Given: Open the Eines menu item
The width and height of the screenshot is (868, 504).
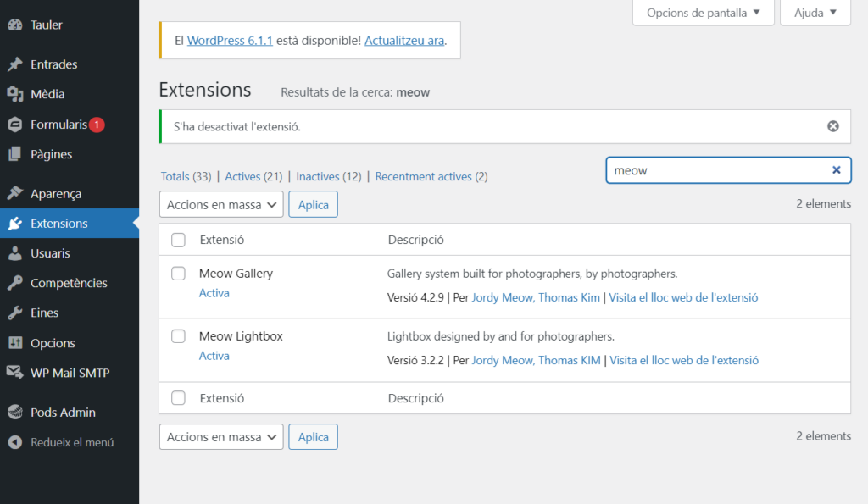Looking at the screenshot, I should pyautogui.click(x=45, y=313).
